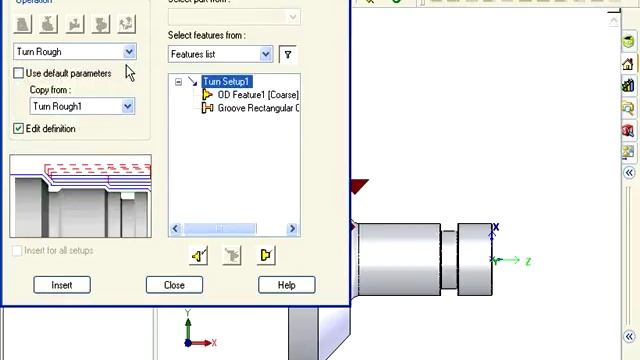Open the house Home tab in the task pane
Image resolution: width=640 pixels, height=360 pixels.
(x=629, y=64)
